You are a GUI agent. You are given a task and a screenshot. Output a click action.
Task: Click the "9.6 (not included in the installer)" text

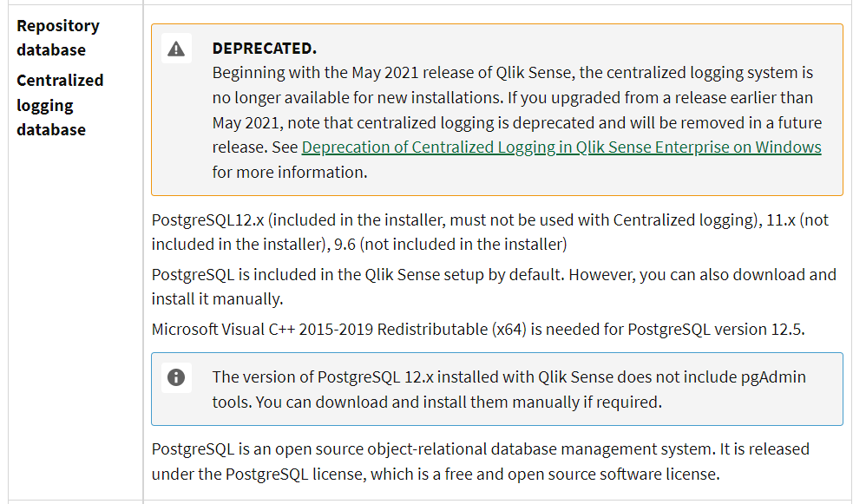(x=449, y=244)
